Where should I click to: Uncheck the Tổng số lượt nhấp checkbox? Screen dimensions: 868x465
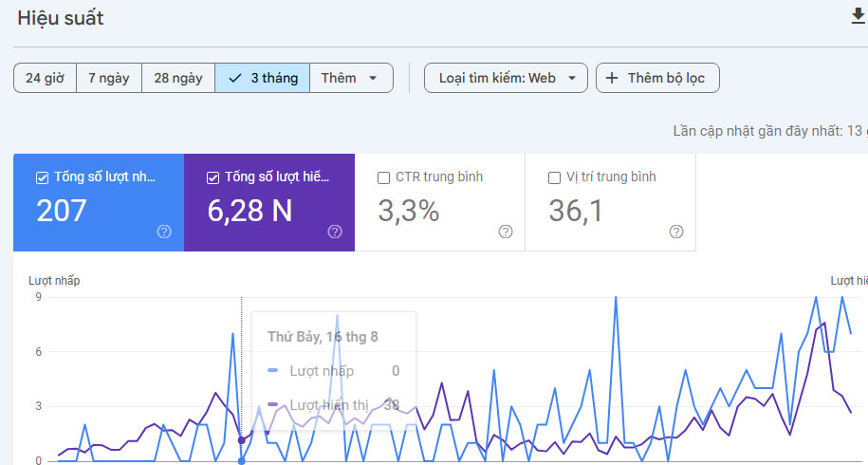42,177
